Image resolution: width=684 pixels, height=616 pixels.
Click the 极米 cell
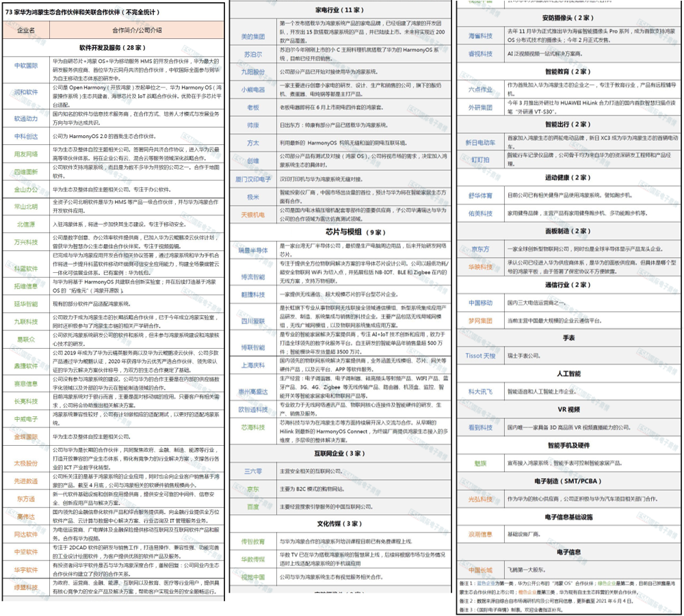tap(253, 197)
